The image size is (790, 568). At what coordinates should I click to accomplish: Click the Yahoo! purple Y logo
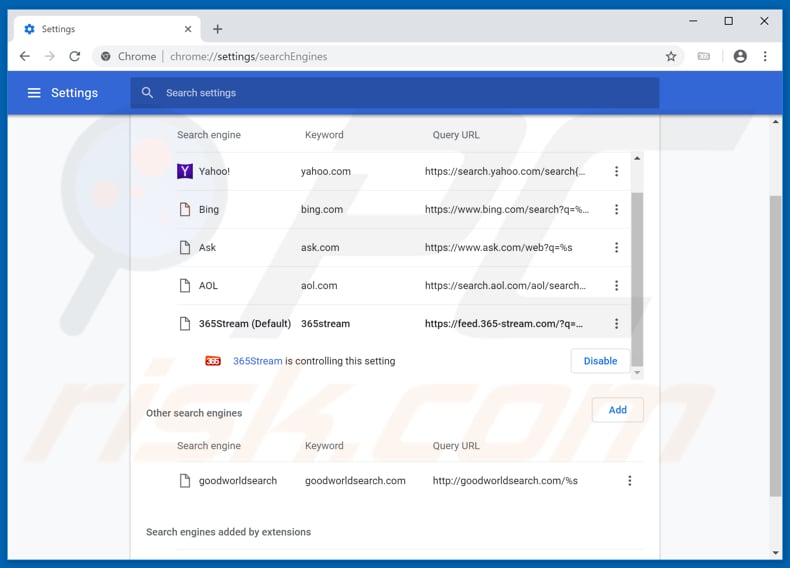pos(185,171)
